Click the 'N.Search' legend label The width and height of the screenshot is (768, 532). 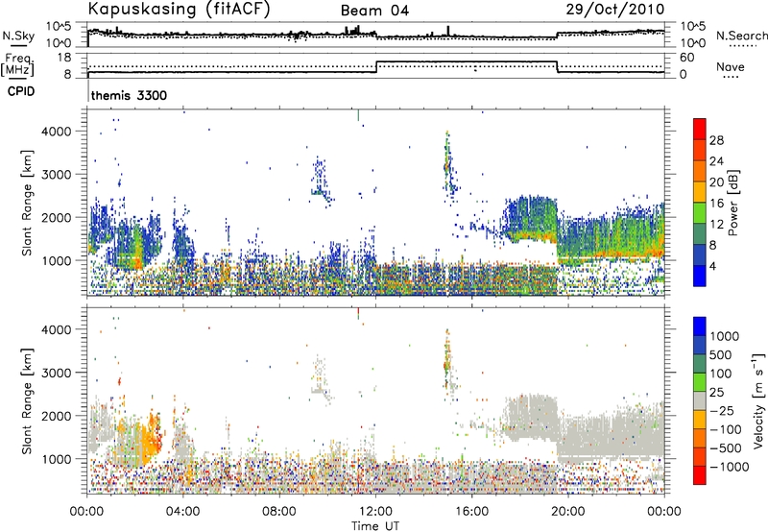[x=742, y=36]
